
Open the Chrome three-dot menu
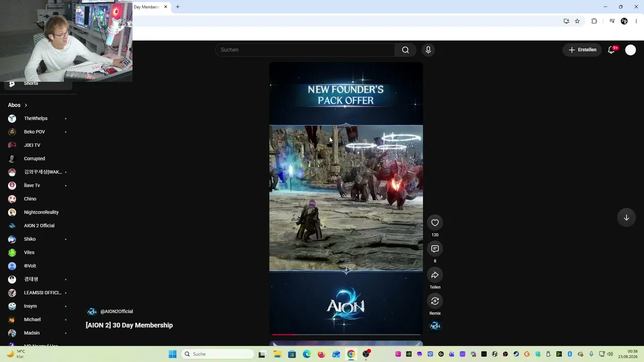[636, 21]
